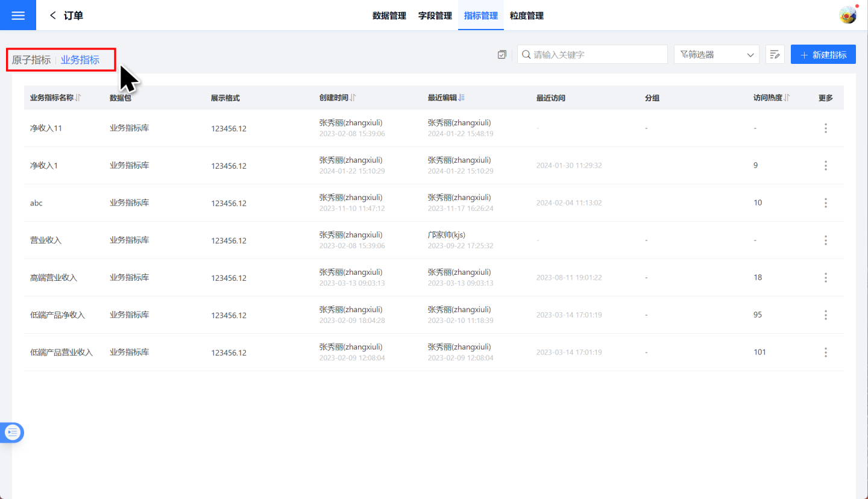Viewport: 868px width, 499px height.
Task: Sort by 最近编辑 column
Action: click(x=461, y=98)
